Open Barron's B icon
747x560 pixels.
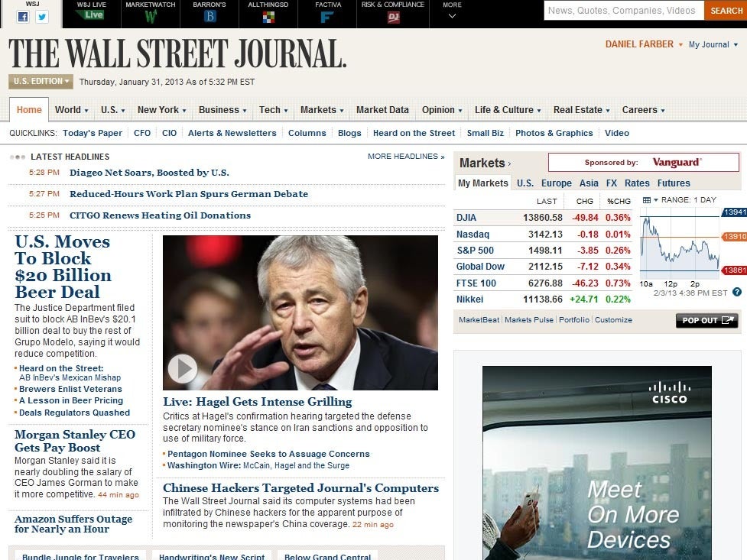210,16
